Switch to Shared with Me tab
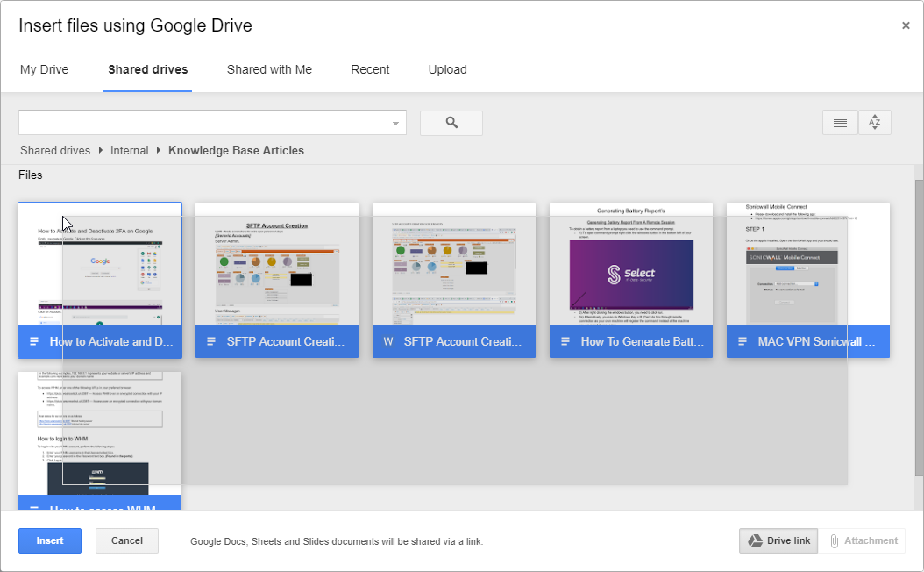924x572 pixels. [x=269, y=69]
